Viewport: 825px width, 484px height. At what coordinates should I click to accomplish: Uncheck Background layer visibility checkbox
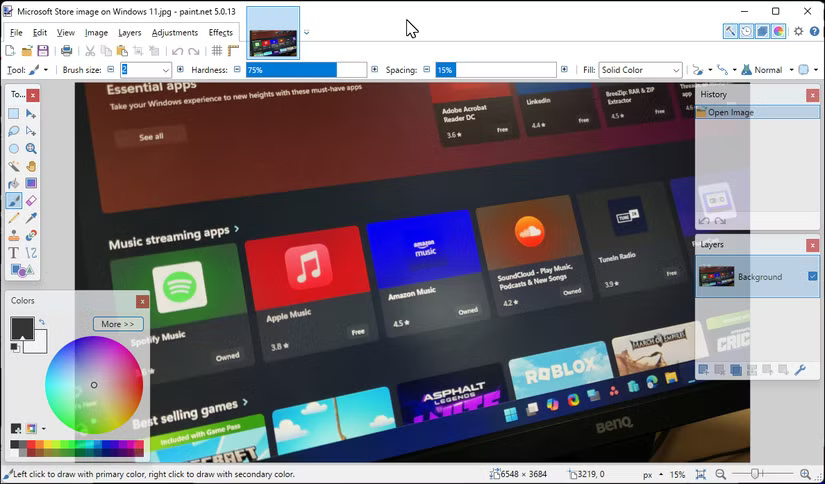pos(813,276)
